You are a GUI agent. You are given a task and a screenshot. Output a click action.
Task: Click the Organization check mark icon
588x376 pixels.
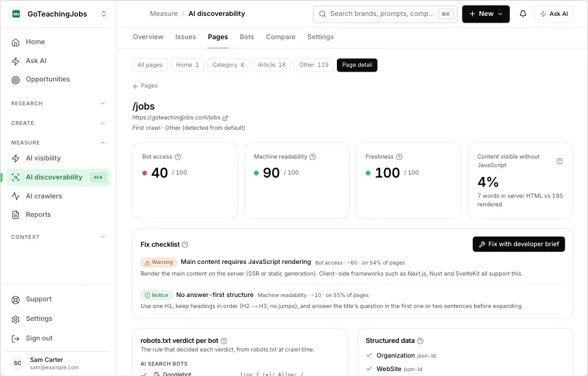[x=369, y=355]
